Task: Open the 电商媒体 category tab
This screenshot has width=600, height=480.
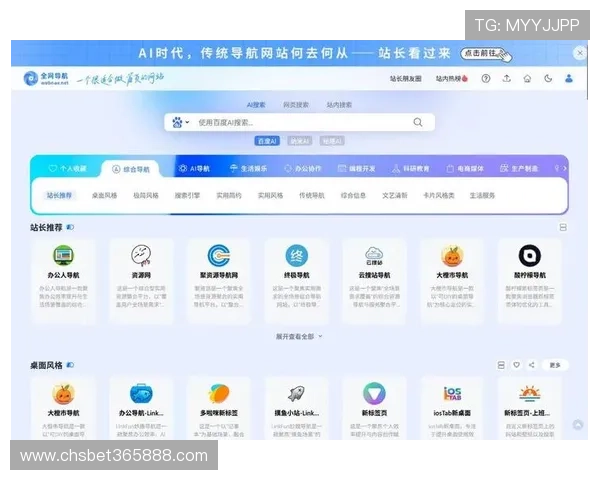Action: [x=465, y=168]
